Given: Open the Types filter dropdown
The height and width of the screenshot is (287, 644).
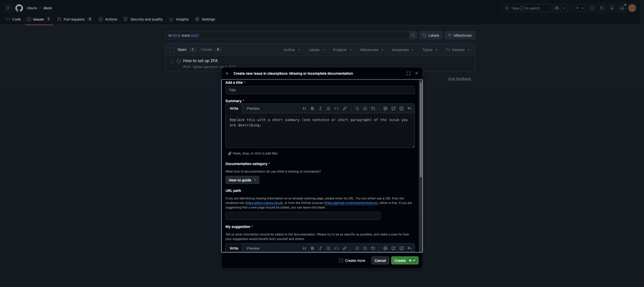Looking at the screenshot, I should 430,50.
